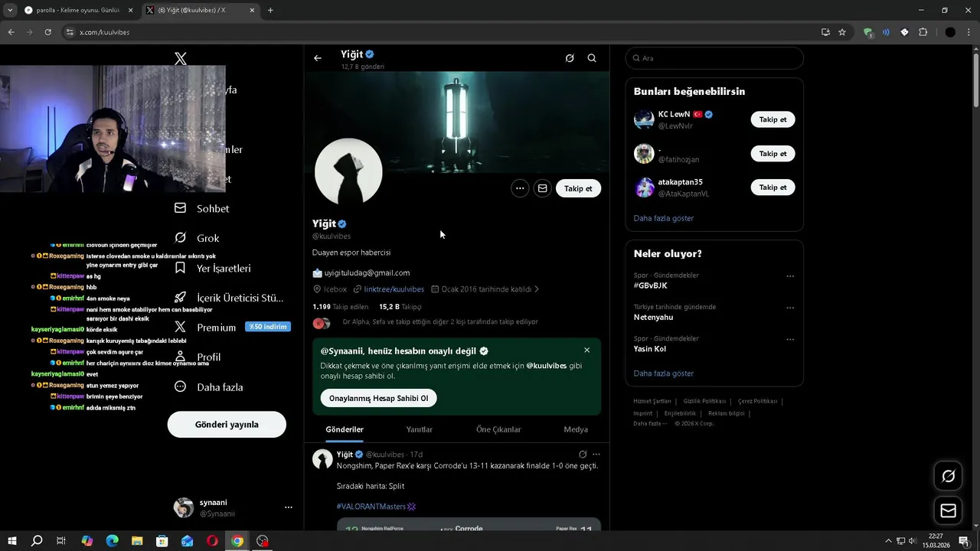This screenshot has width=980, height=551.
Task: Open Grok in the sidebar
Action: click(x=198, y=238)
